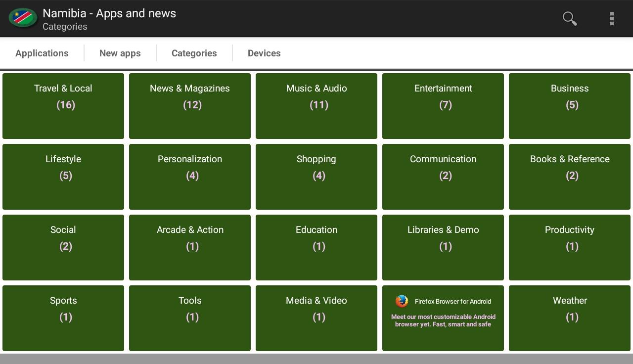This screenshot has width=633, height=364.
Task: Browse the Sports category
Action: tap(63, 318)
